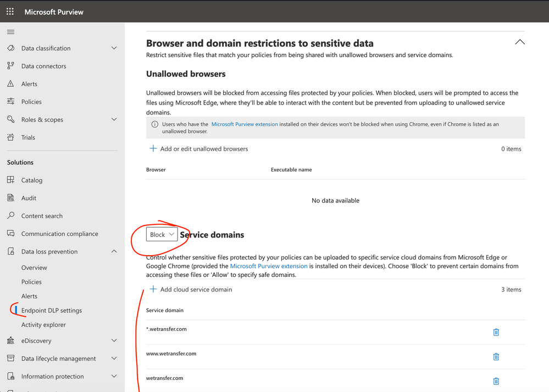Click the Content search magnifier icon
The image size is (549, 392).
11,216
